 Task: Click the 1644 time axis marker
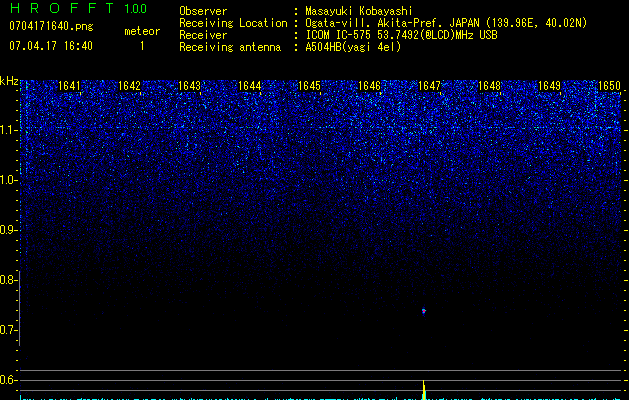(249, 86)
